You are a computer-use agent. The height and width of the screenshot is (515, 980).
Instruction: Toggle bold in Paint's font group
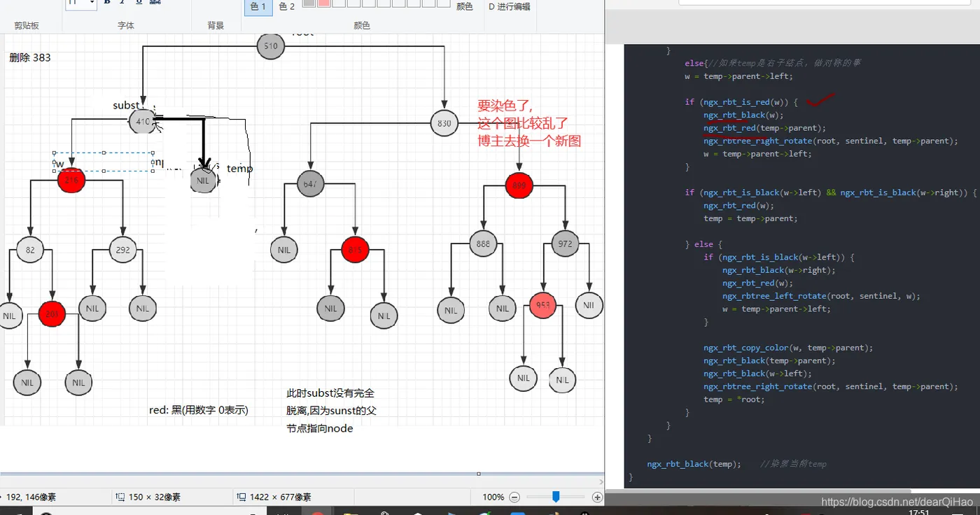coord(107,3)
